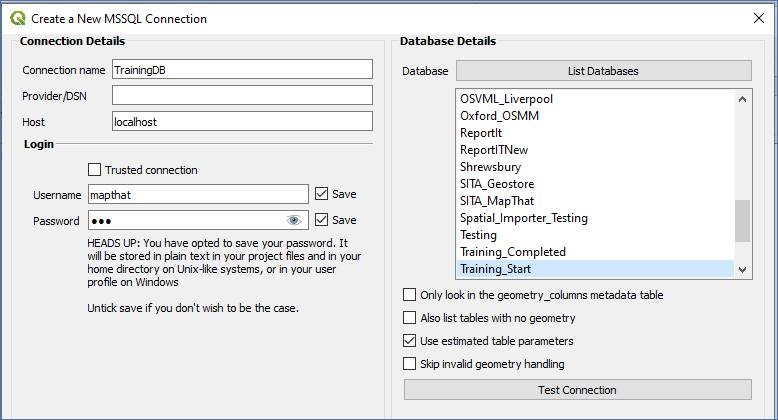Untick Save next to Username
Viewport: 778px width, 420px height.
click(x=322, y=194)
